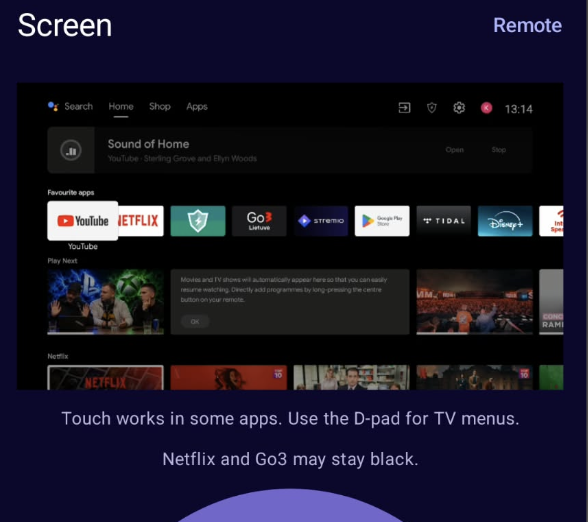Click the Favourite apps heading
This screenshot has width=588, height=522.
click(70, 193)
